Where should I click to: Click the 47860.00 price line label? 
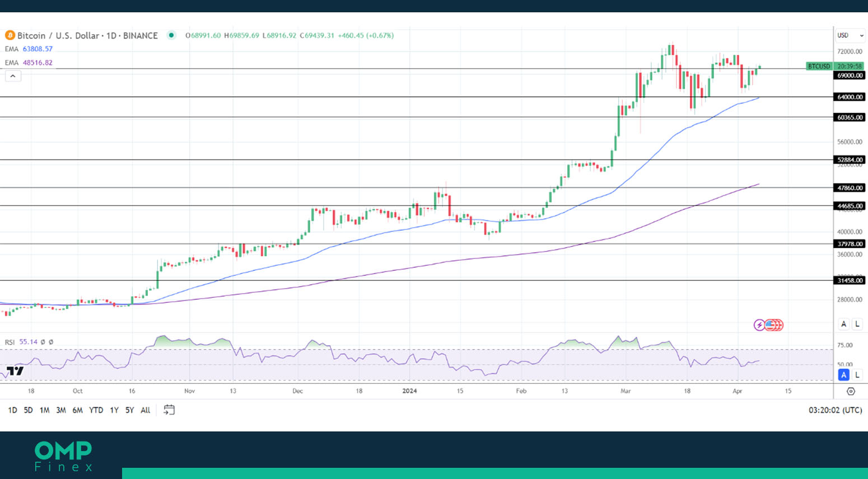(x=850, y=188)
